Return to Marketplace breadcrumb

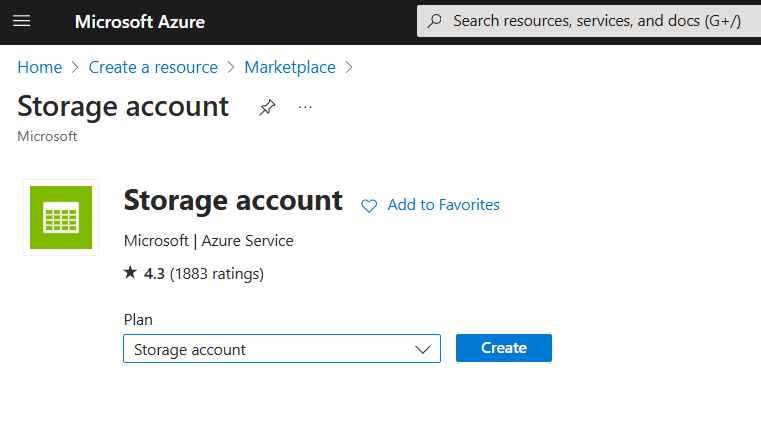tap(290, 67)
